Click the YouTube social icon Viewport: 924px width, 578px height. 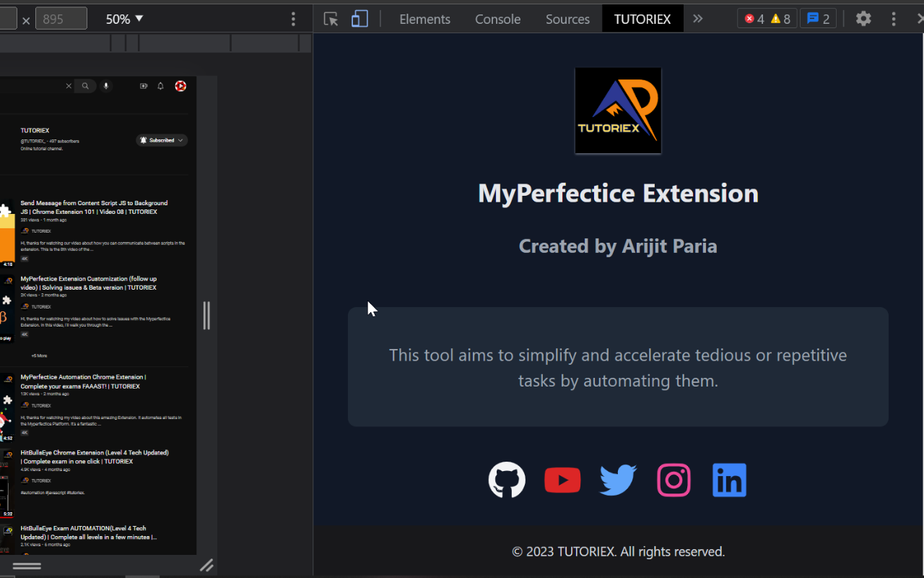[562, 480]
